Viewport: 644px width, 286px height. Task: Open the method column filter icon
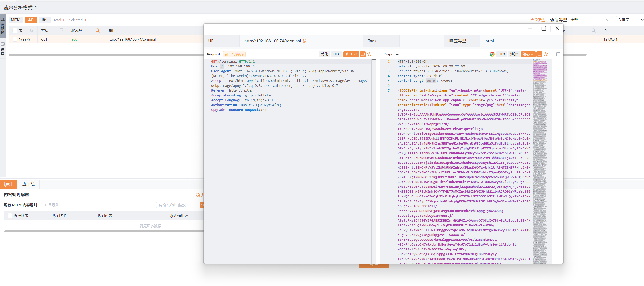coord(61,31)
